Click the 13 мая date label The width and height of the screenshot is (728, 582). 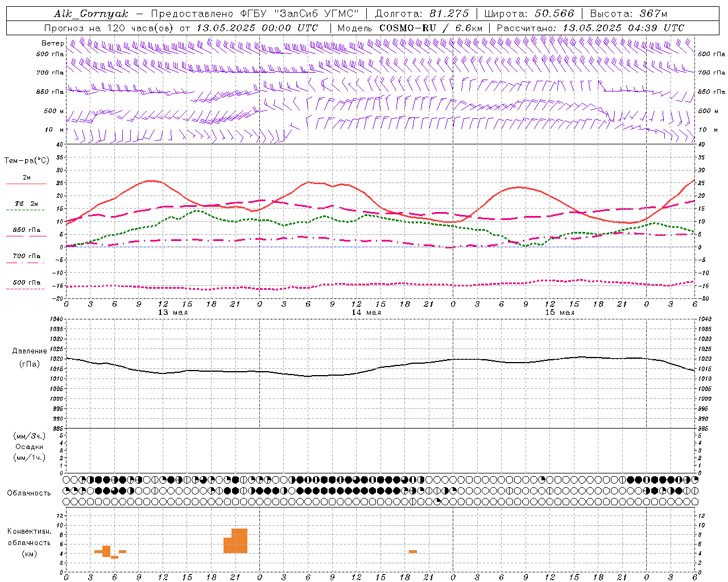coord(173,313)
